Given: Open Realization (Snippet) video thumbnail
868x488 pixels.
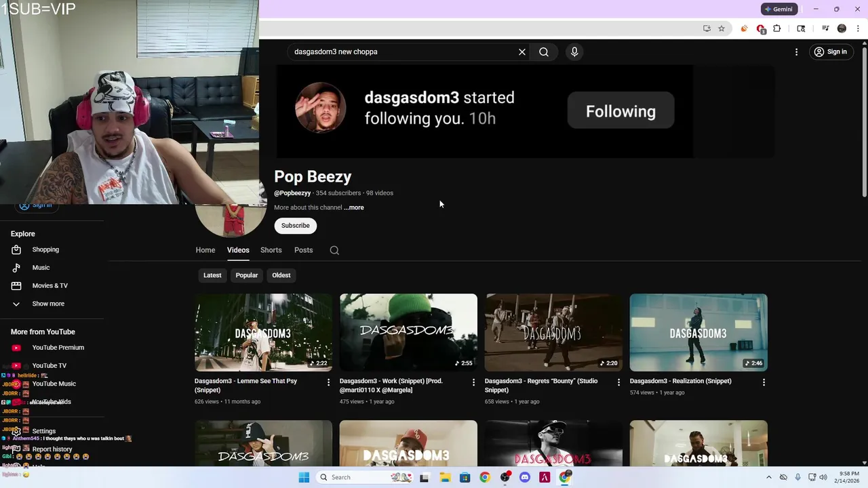Looking at the screenshot, I should (698, 332).
